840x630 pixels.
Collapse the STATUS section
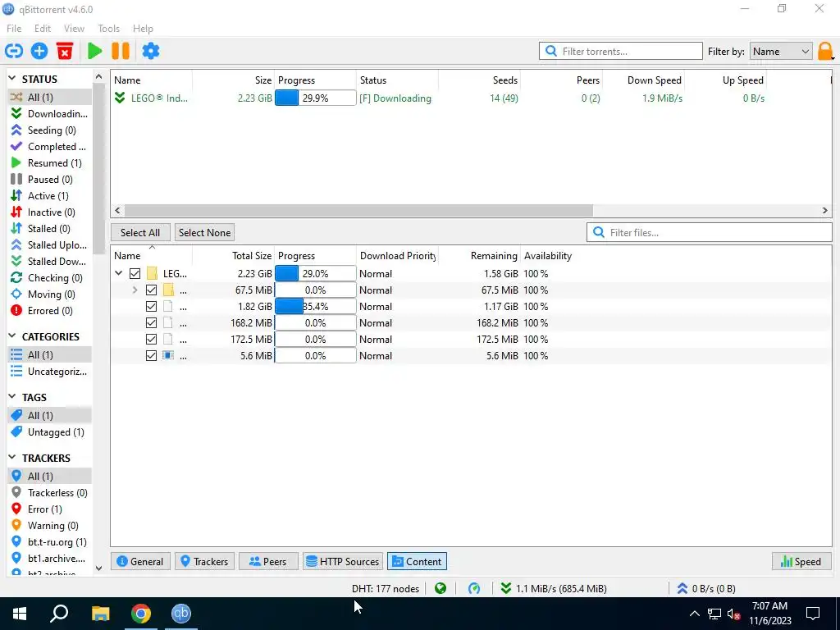12,79
